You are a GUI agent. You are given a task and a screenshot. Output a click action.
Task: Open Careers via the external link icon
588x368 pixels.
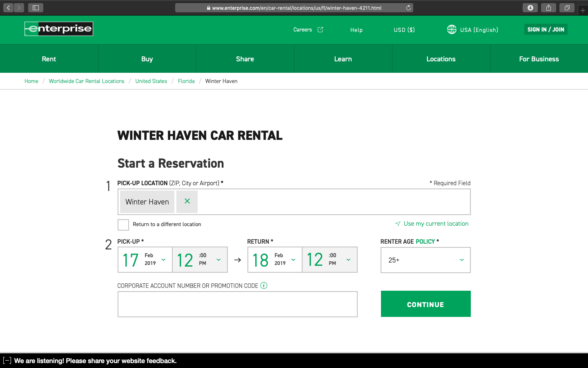point(320,29)
